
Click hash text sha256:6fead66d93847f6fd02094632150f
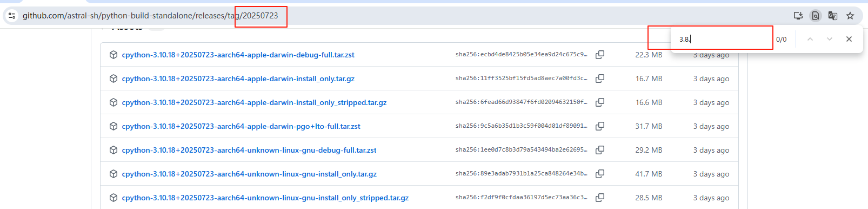pyautogui.click(x=522, y=102)
